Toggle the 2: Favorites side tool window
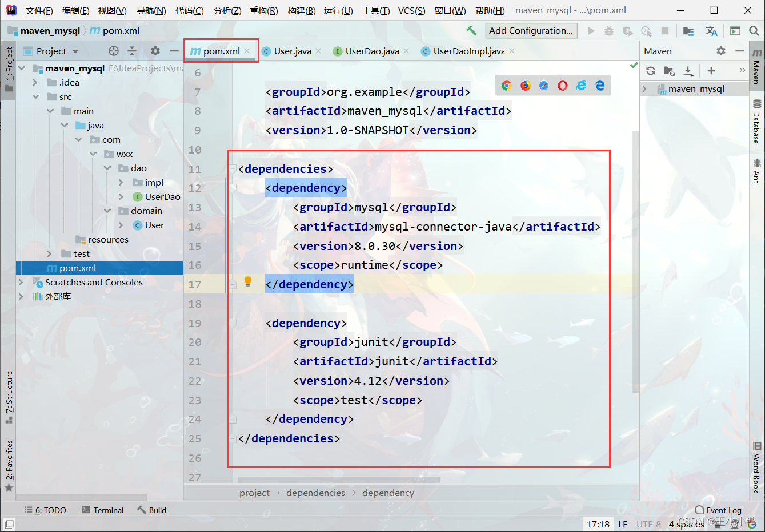 tap(9, 466)
